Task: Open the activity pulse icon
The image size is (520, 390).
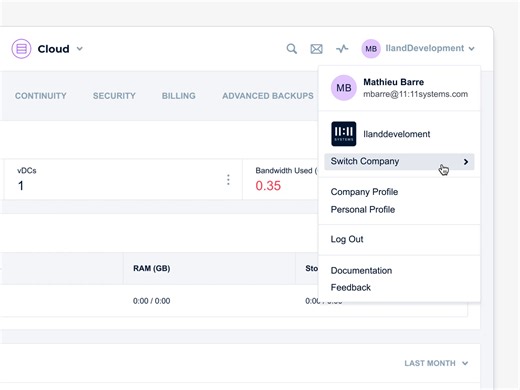Action: tap(342, 49)
